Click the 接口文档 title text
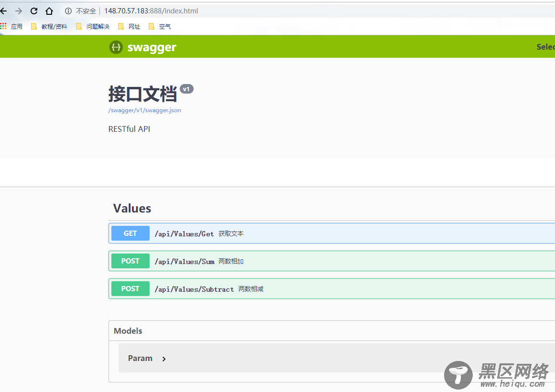 coord(142,94)
